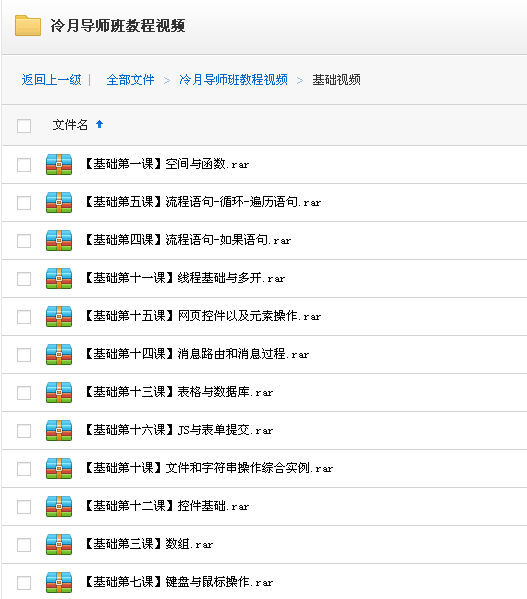Open file 【基础第五课】流程语句-循环-遍历语句.rar
Screen dimensions: 527x599
tap(202, 202)
